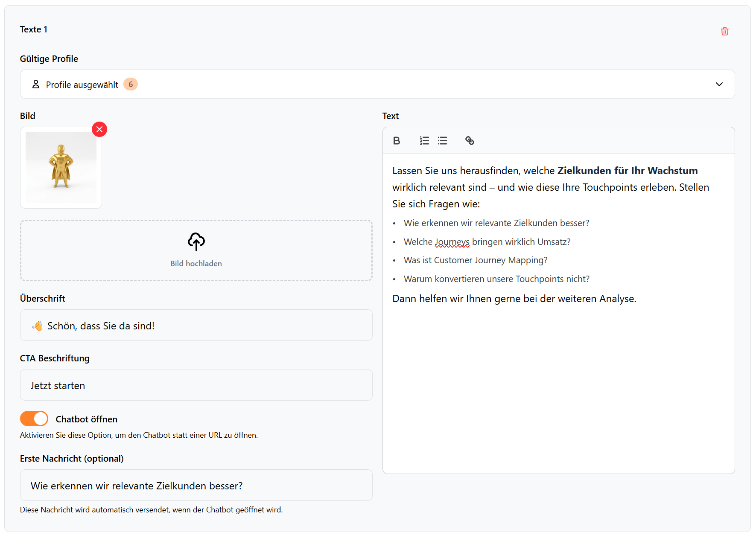756x538 pixels.
Task: Expand the Gültige Profile dropdown chevron
Action: 719,84
